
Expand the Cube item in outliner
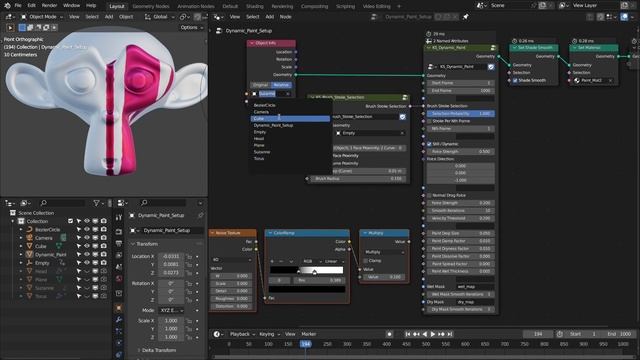(x=21, y=246)
